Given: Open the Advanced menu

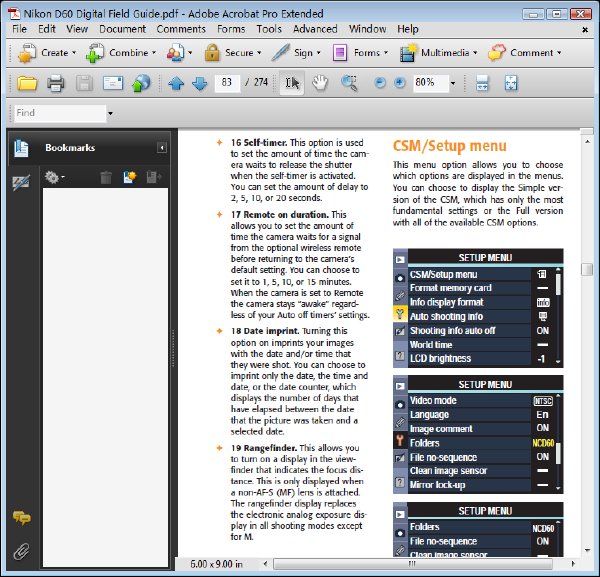Looking at the screenshot, I should 315,29.
